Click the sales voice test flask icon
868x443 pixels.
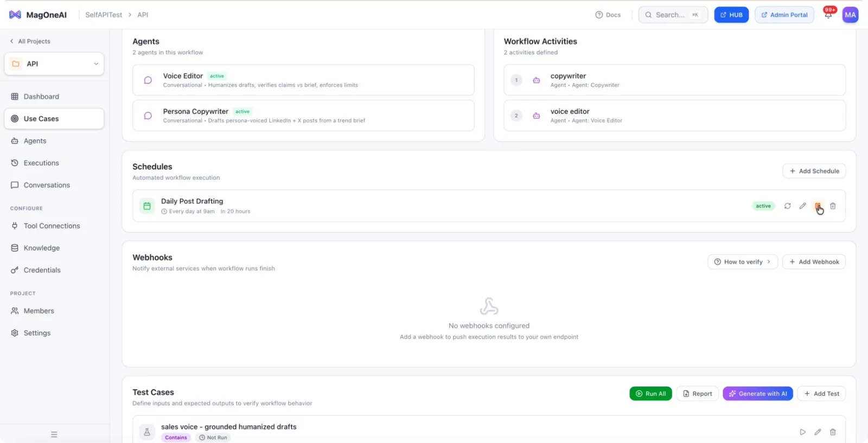[147, 432]
